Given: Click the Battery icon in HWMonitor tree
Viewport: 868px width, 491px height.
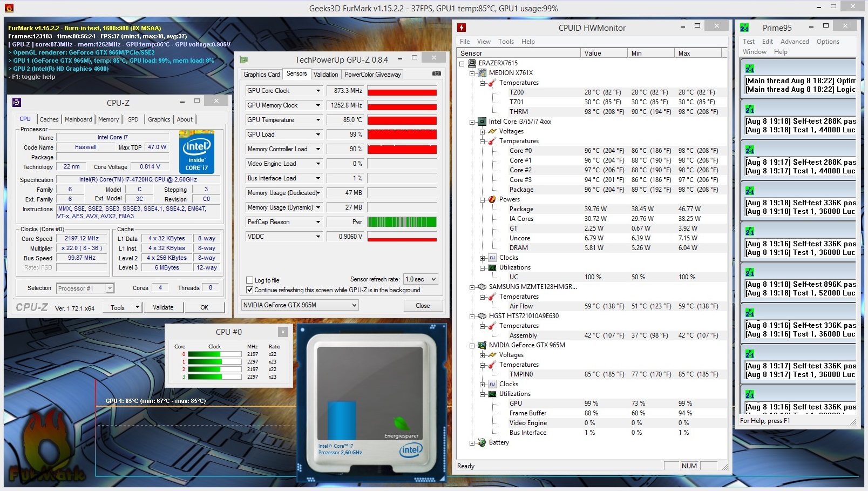Looking at the screenshot, I should pos(482,442).
